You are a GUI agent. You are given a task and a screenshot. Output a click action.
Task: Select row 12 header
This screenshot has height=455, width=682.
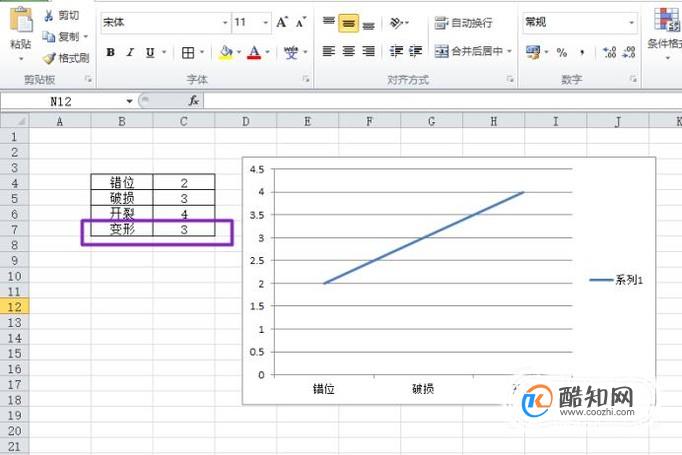pyautogui.click(x=14, y=307)
